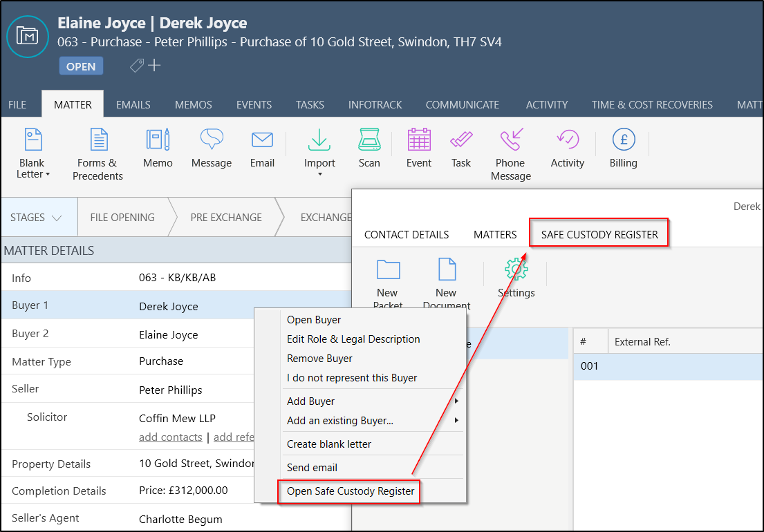Click the tag label icon
764x532 pixels.
click(x=137, y=65)
